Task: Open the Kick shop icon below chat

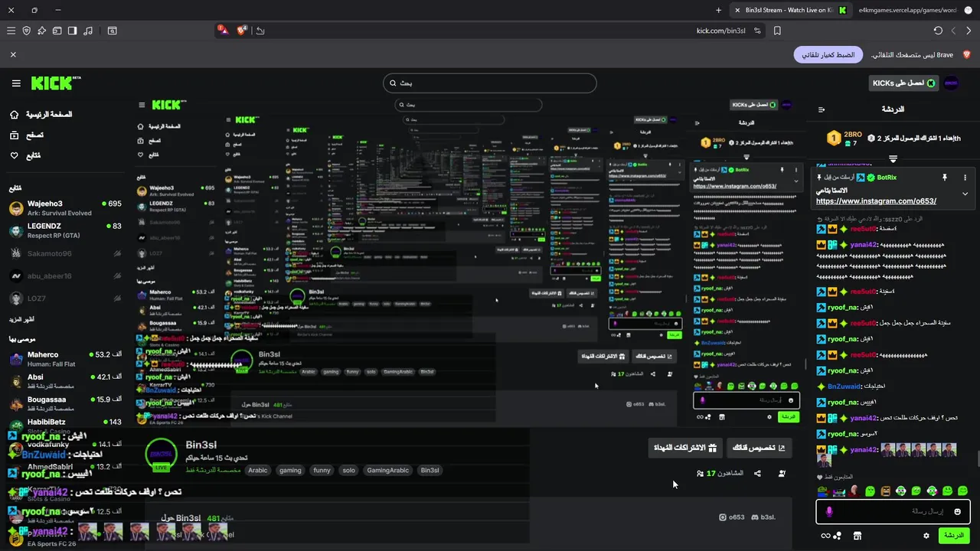Action: [857, 536]
